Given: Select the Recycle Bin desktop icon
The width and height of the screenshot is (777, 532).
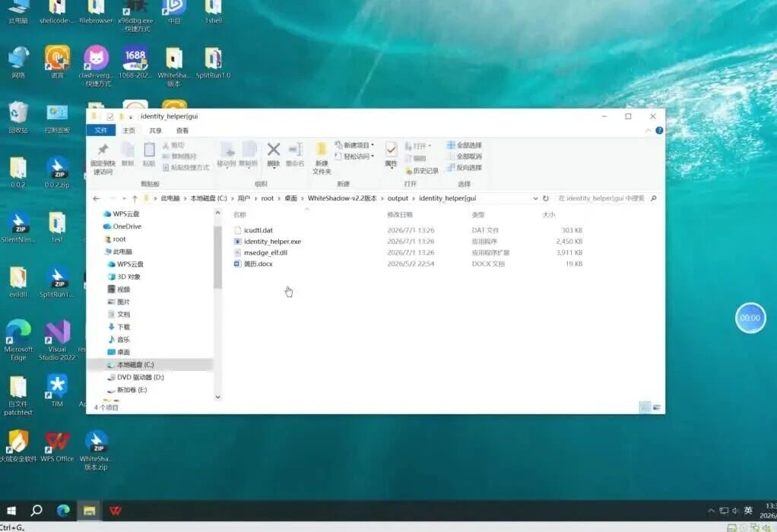Looking at the screenshot, I should (18, 117).
